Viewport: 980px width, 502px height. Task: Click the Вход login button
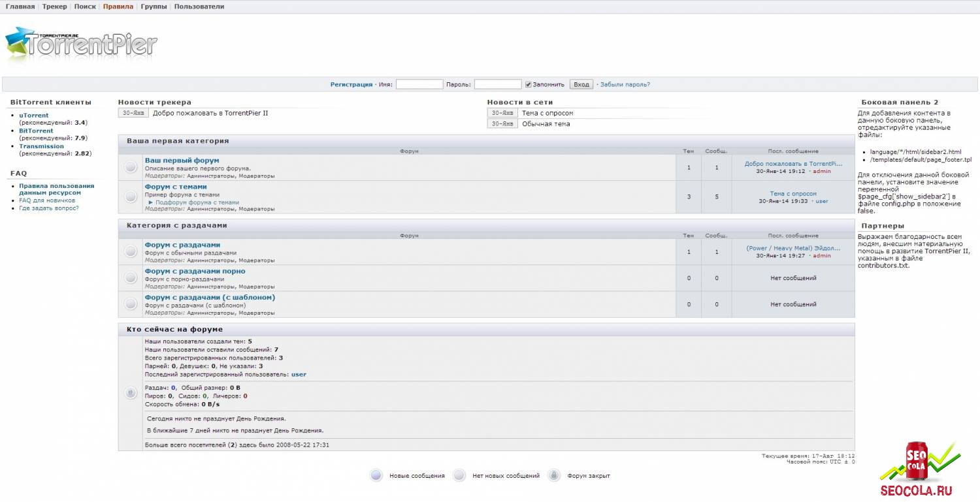click(x=581, y=84)
